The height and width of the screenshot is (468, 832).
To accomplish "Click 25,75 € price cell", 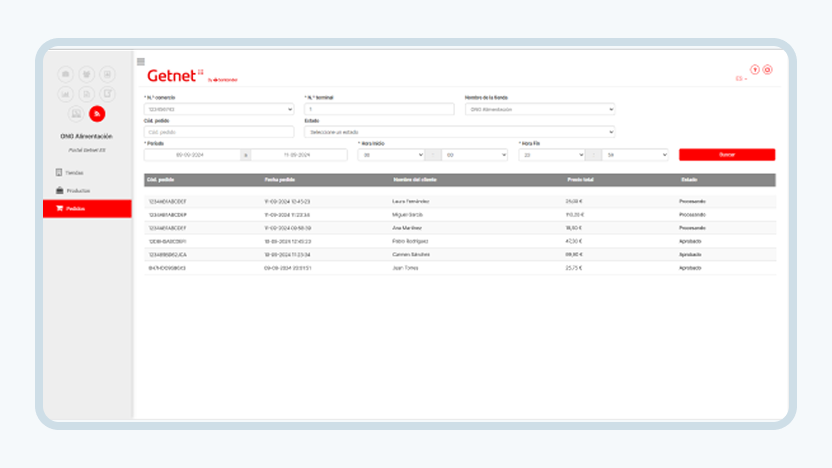I will 574,268.
